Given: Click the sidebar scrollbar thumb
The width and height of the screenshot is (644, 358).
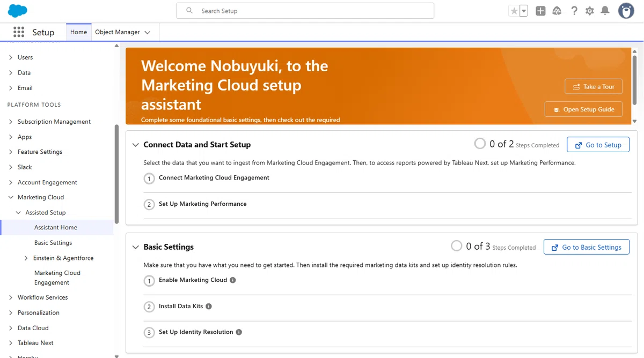Looking at the screenshot, I should pyautogui.click(x=116, y=174).
